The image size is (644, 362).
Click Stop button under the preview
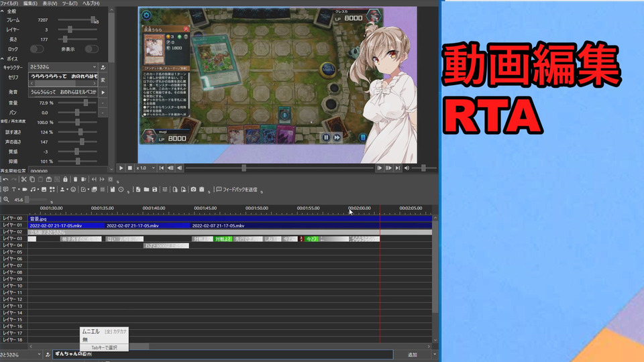129,168
